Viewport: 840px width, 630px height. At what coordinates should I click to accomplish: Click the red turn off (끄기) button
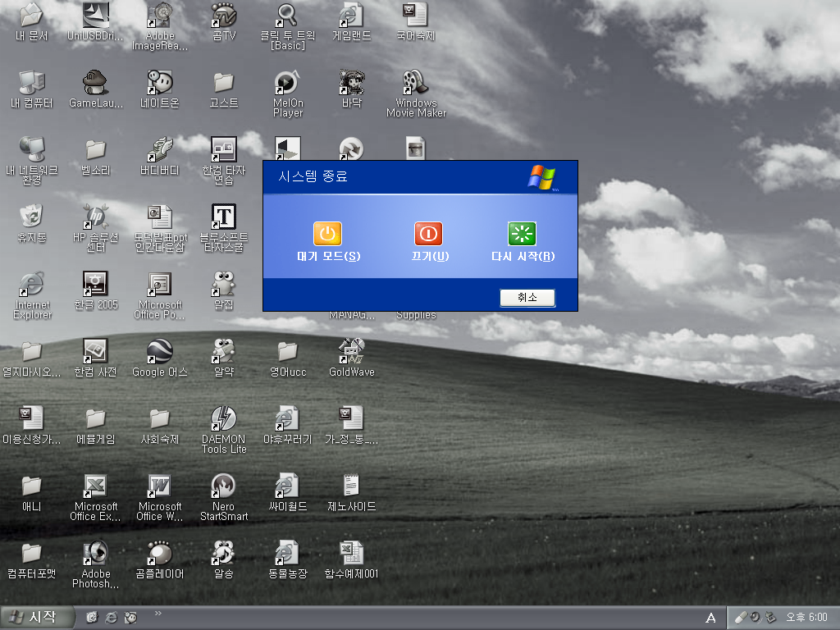click(x=428, y=234)
